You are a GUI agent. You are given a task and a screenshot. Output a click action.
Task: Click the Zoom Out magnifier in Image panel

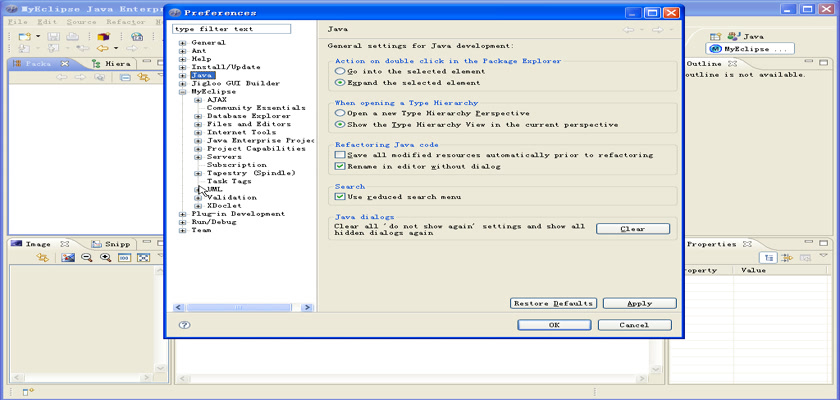tap(86, 258)
